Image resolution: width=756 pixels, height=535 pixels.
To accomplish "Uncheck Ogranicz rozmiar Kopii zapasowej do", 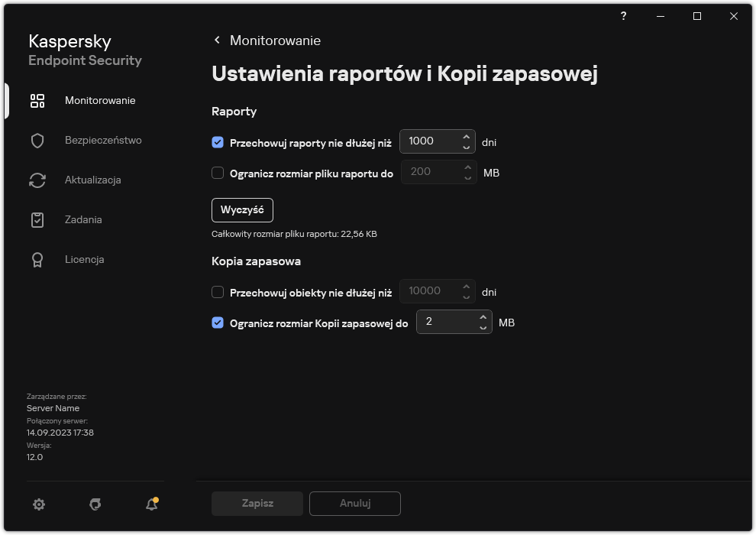I will pos(219,322).
